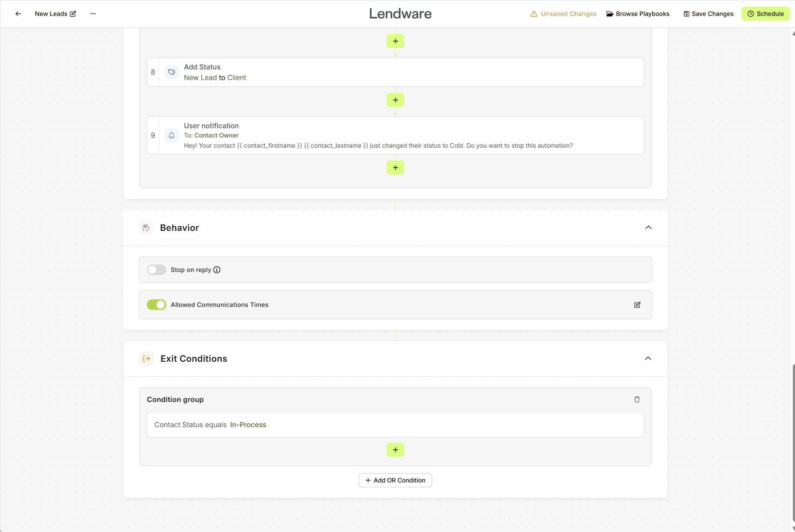Delete the Condition group via its trash icon
This screenshot has width=795, height=532.
point(637,399)
